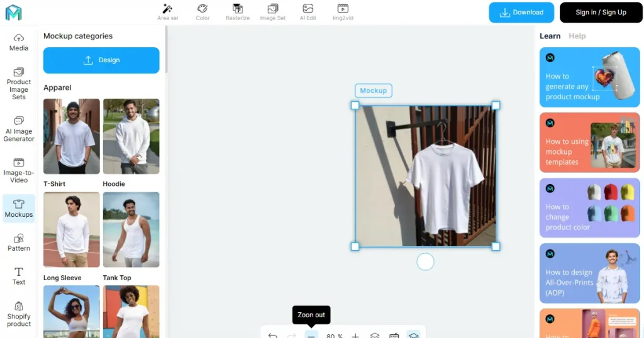
Task: Select the Tank Top mockup thumbnail
Action: pyautogui.click(x=131, y=230)
